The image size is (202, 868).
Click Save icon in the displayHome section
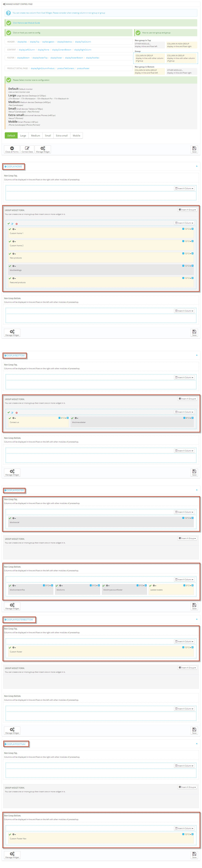[194, 333]
